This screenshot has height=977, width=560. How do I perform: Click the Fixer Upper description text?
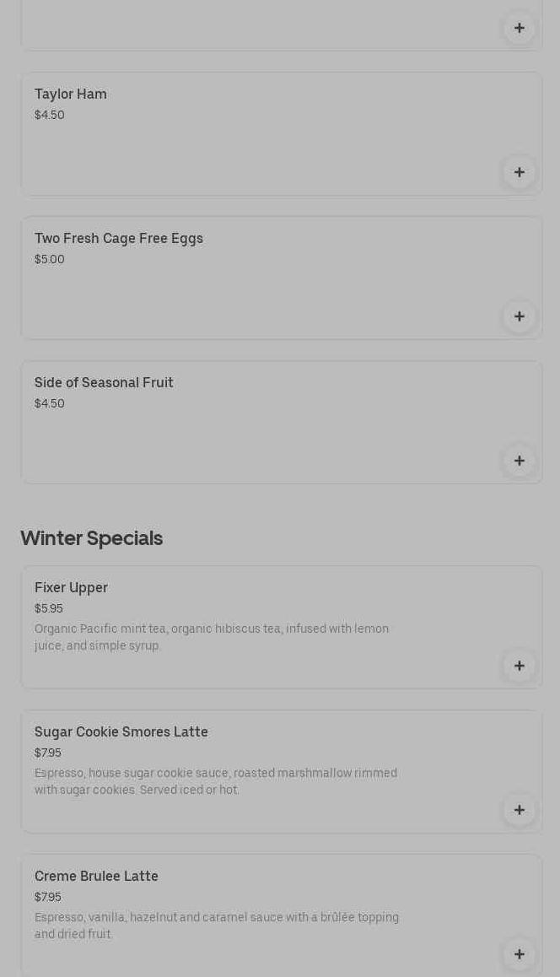click(212, 637)
